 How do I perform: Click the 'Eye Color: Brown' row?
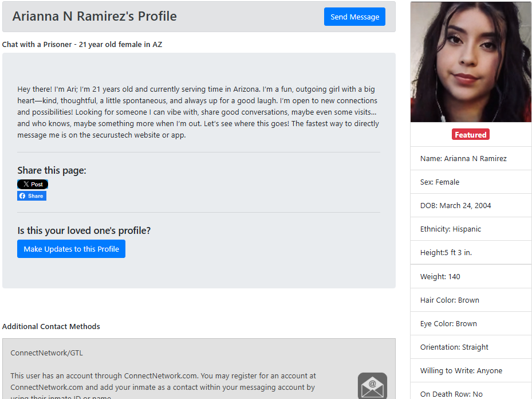point(471,323)
